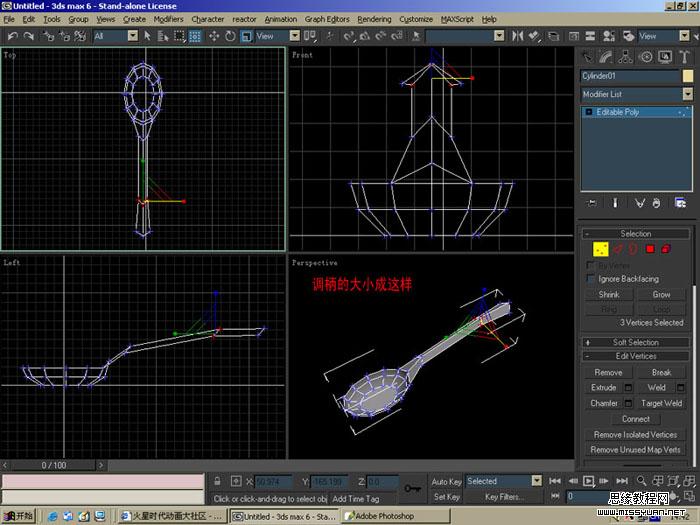Click the Mirror Selected Objects icon

(x=518, y=36)
